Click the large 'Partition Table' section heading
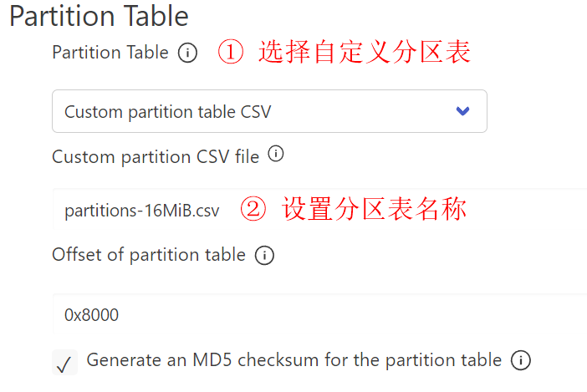Image resolution: width=587 pixels, height=392 pixels. tap(99, 16)
